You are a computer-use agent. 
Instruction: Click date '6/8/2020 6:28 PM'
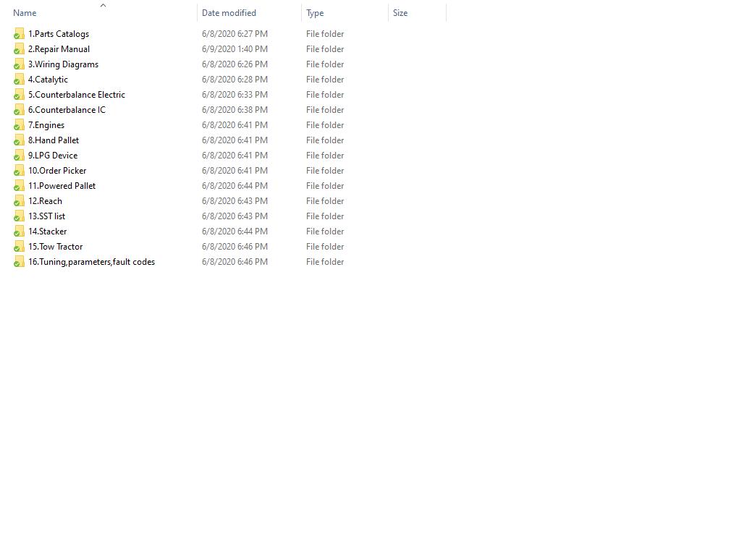pyautogui.click(x=234, y=80)
